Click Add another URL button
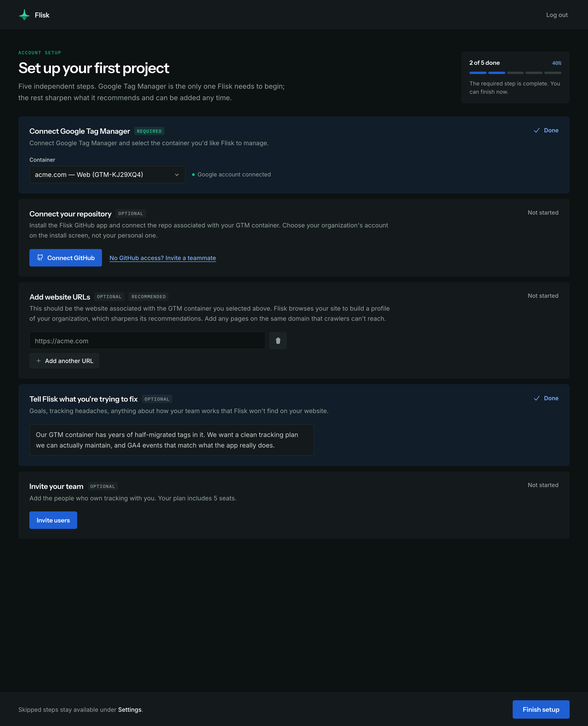 (64, 361)
